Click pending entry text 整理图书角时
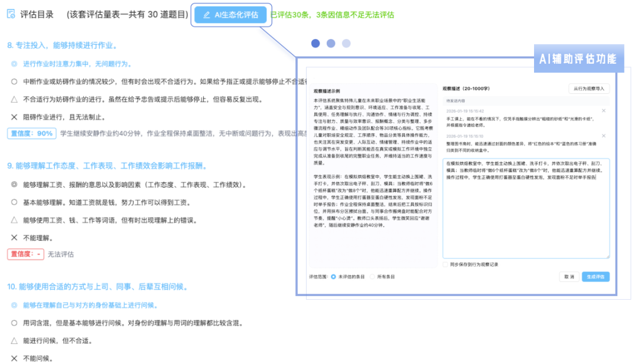 (521, 147)
